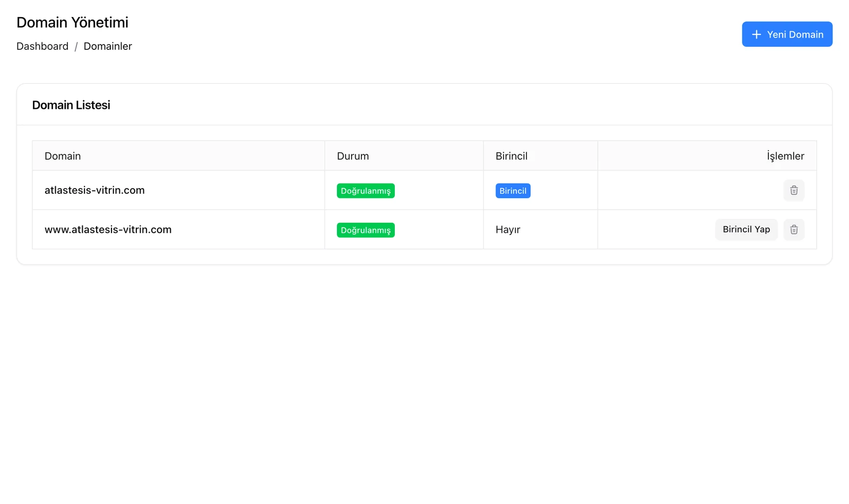Click Doğrulanmış badge in www.atlastesis-vitrin.com row
Image resolution: width=849 pixels, height=504 pixels.
(x=366, y=230)
